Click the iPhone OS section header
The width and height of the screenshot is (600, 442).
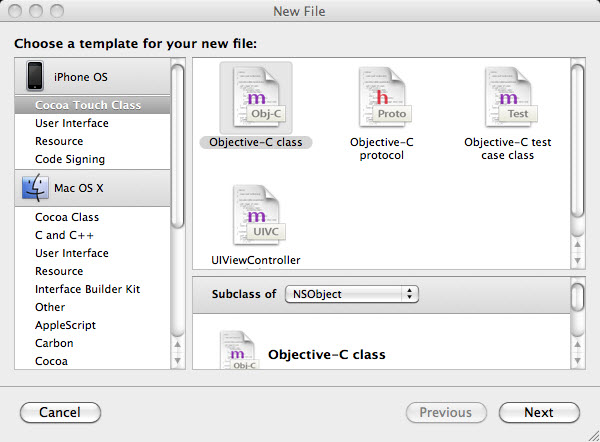(92, 77)
